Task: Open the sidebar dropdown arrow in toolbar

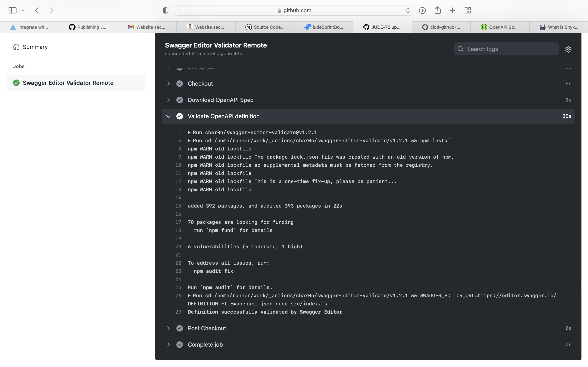Action: (23, 10)
